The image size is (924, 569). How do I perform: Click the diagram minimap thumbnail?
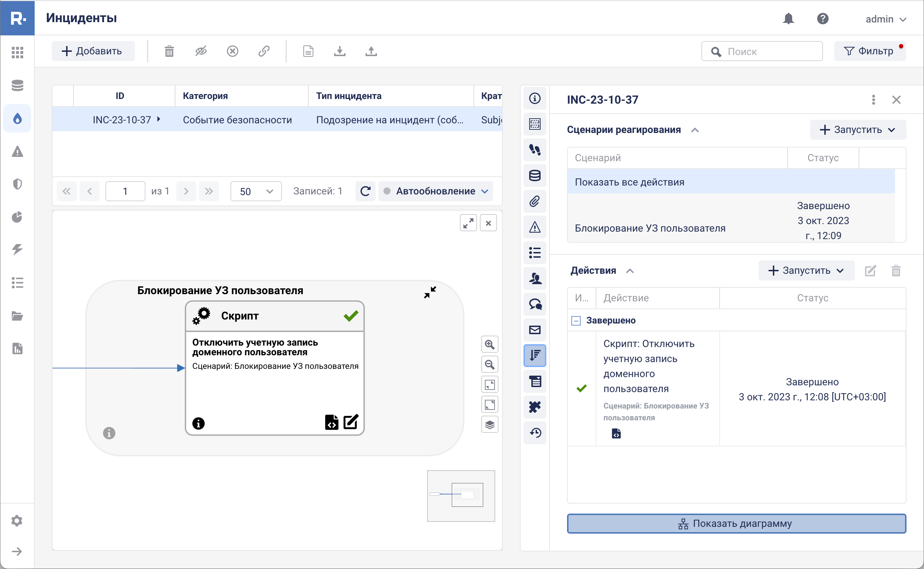[461, 496]
